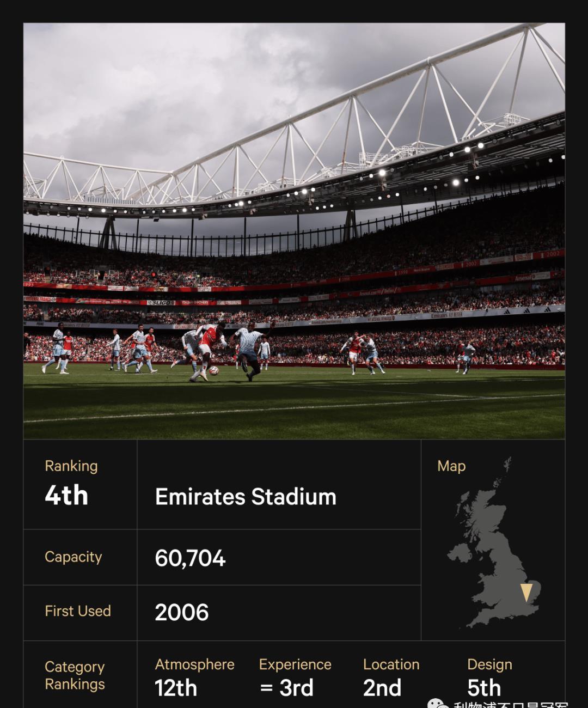Screen dimensions: 588x708
Task: Click the Category Rankings label
Action: point(75,675)
